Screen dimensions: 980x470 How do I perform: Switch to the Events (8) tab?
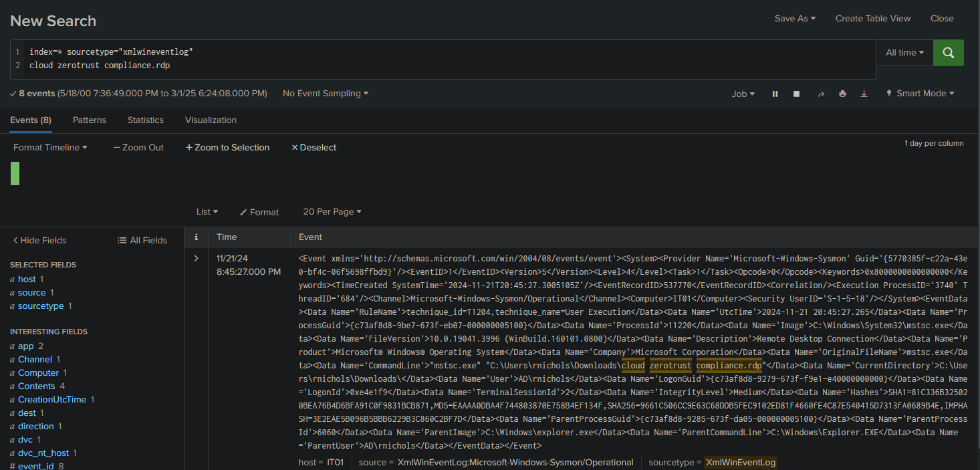coord(31,120)
